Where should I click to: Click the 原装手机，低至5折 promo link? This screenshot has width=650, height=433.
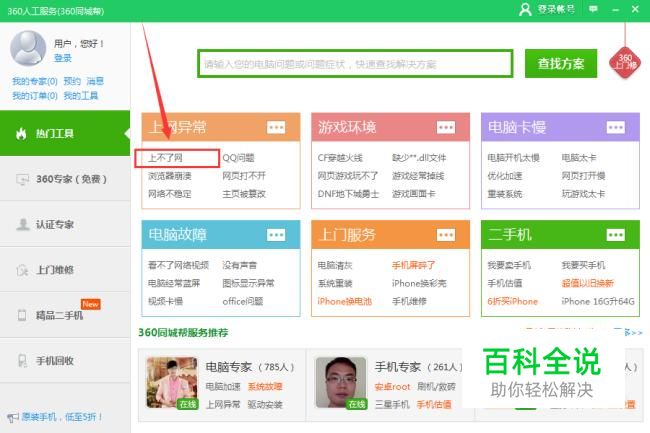coord(62,417)
